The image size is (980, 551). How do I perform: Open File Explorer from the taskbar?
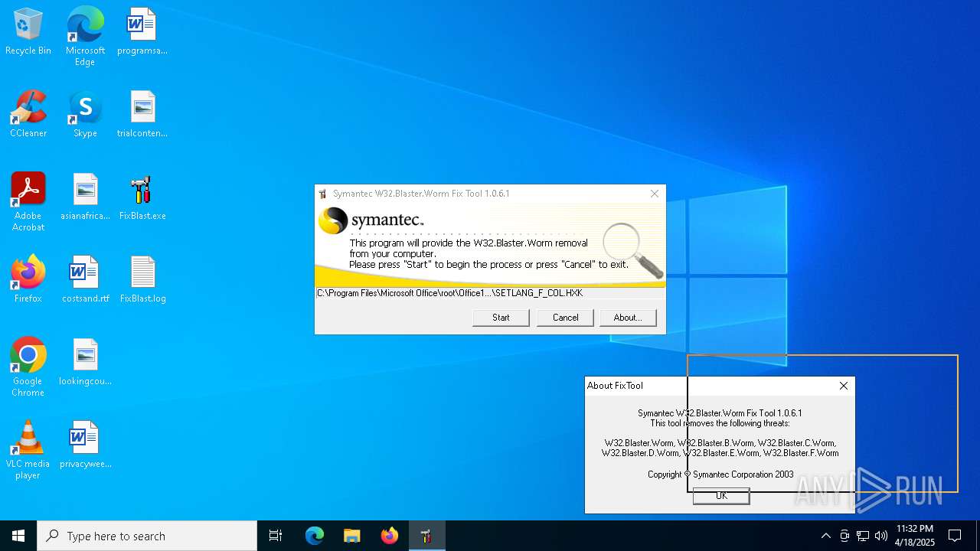pyautogui.click(x=351, y=536)
